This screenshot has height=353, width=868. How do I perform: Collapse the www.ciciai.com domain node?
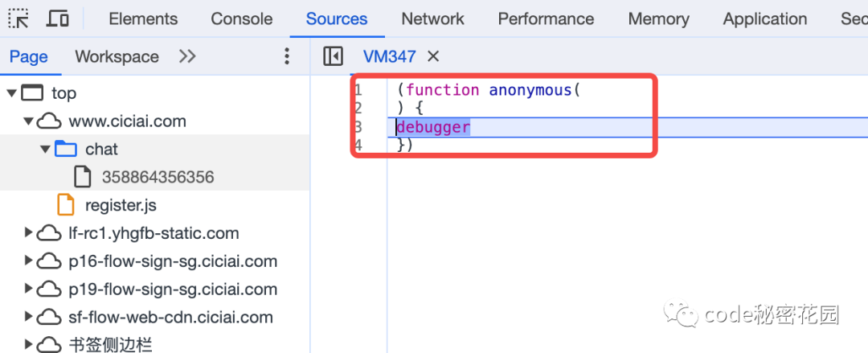click(29, 121)
